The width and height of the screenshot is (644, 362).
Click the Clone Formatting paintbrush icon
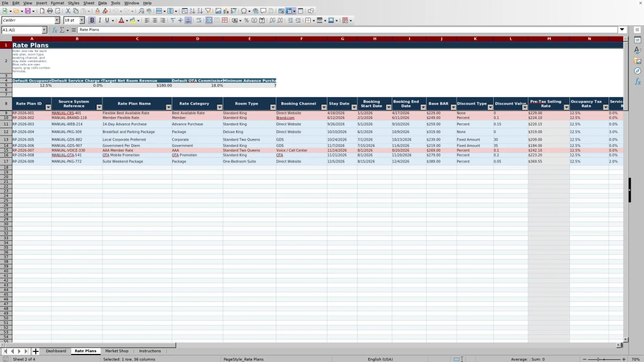coord(97,11)
